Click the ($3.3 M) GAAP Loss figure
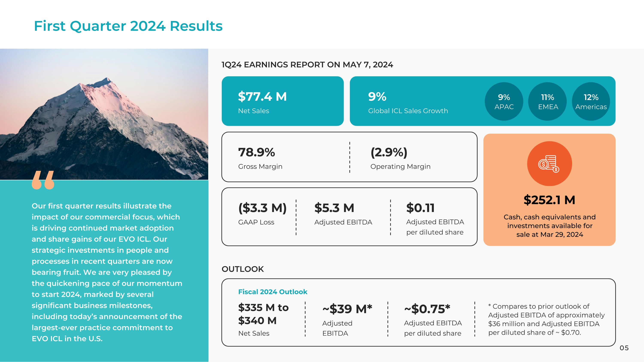Image resolution: width=644 pixels, height=362 pixels. 262,208
